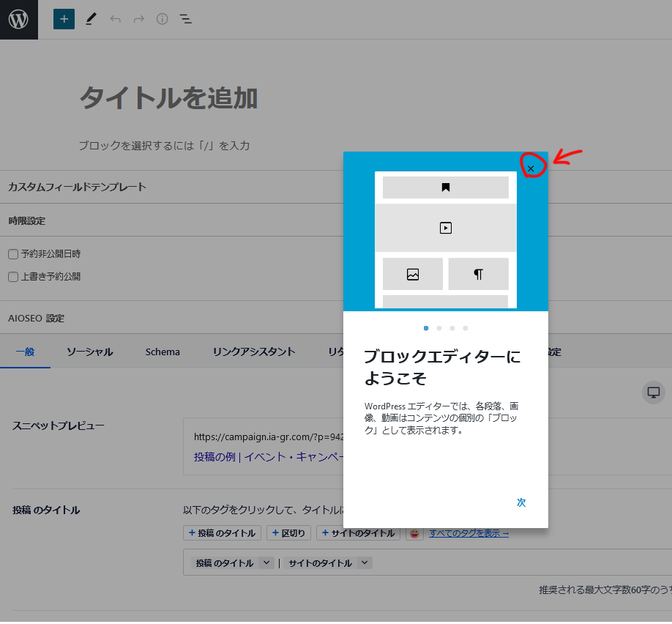Image resolution: width=672 pixels, height=624 pixels.
Task: Open the list view icon
Action: [x=186, y=19]
